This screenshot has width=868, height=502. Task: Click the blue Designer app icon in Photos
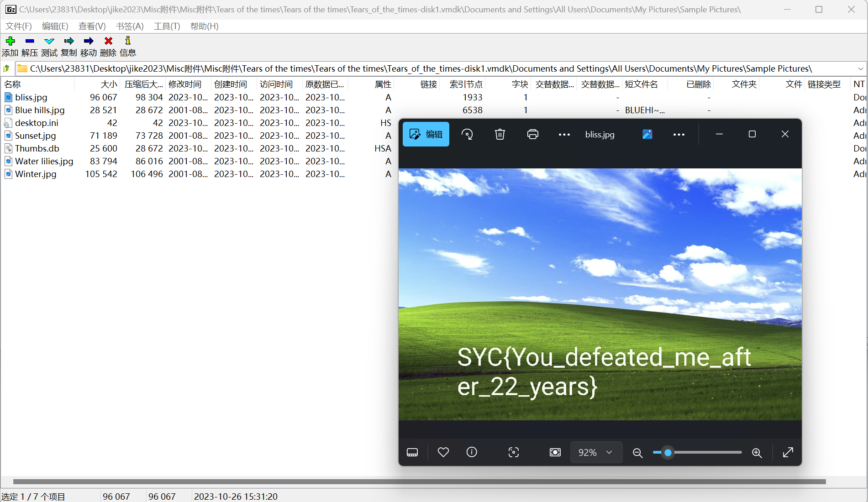click(x=647, y=134)
